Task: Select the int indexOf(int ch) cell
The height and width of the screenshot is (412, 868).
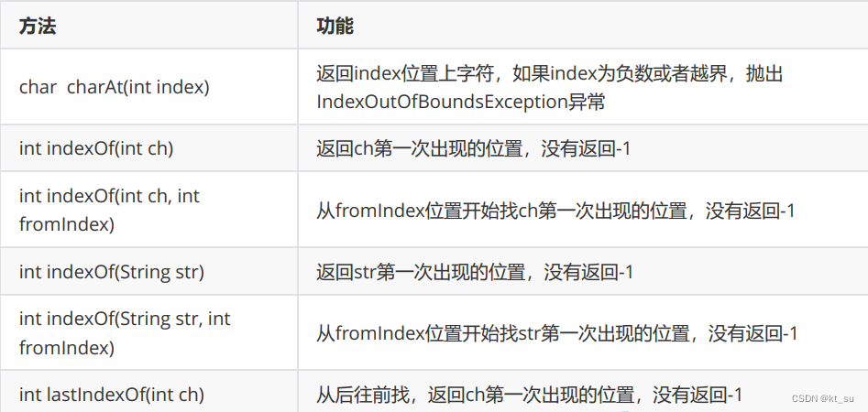Action: click(148, 148)
